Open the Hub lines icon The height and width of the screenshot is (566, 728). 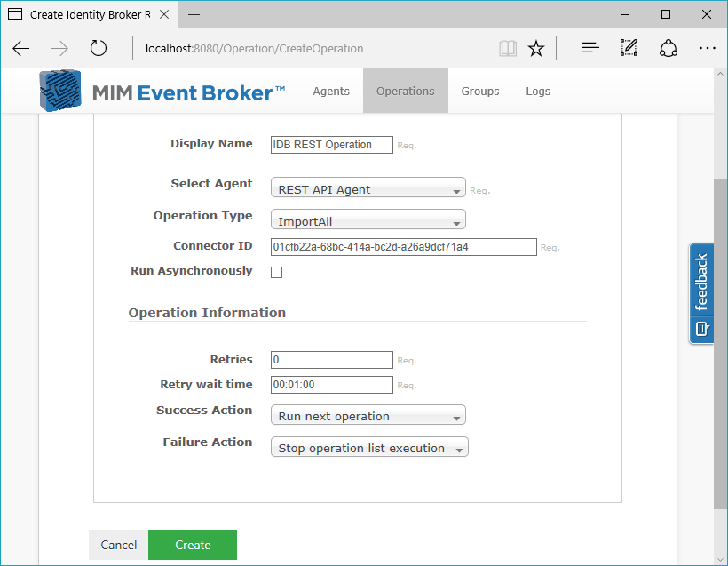click(x=590, y=48)
